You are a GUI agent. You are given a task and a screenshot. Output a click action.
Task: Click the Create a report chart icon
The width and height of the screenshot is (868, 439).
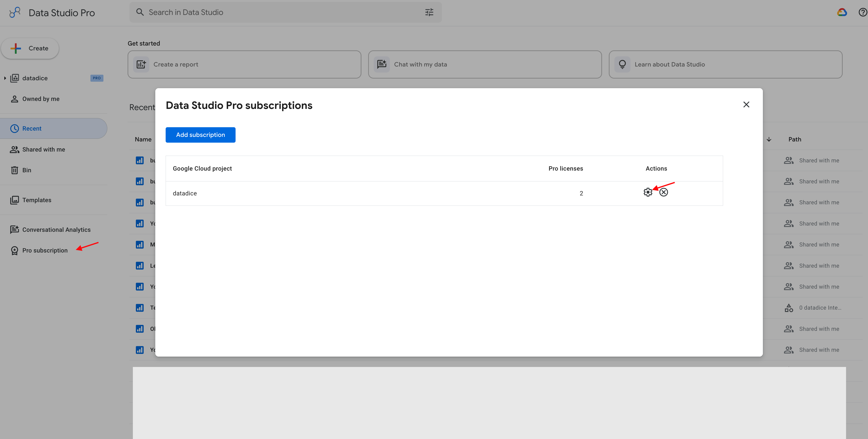pos(141,64)
